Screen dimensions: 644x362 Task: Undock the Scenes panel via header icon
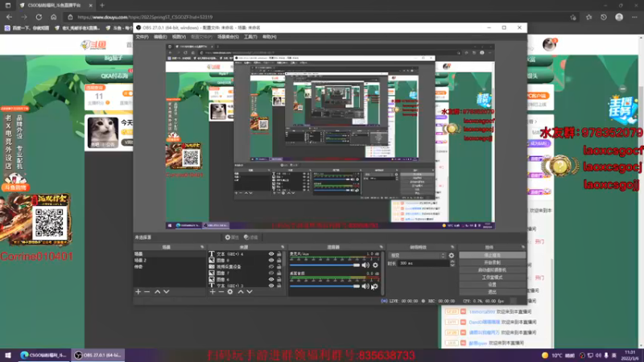[202, 247]
